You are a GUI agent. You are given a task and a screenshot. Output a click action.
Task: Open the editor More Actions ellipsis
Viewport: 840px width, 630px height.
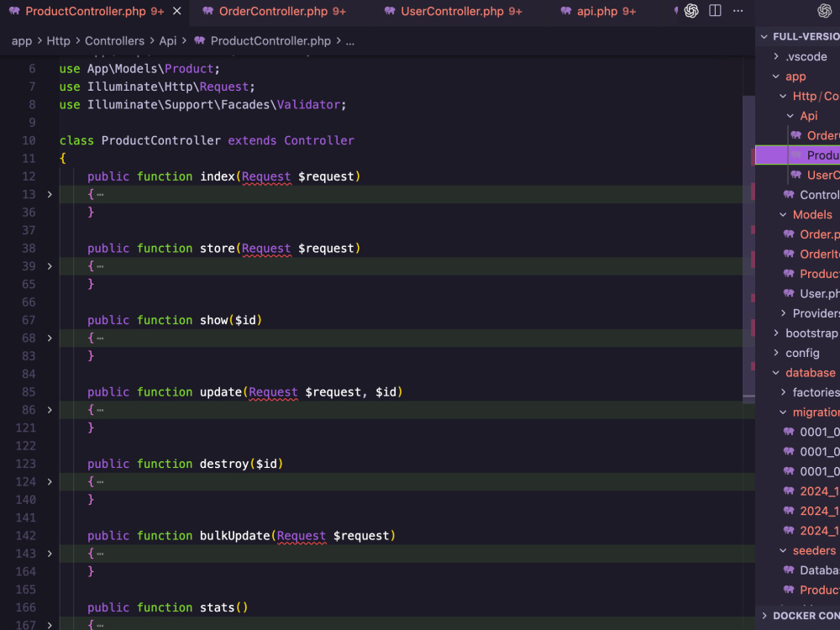[738, 11]
